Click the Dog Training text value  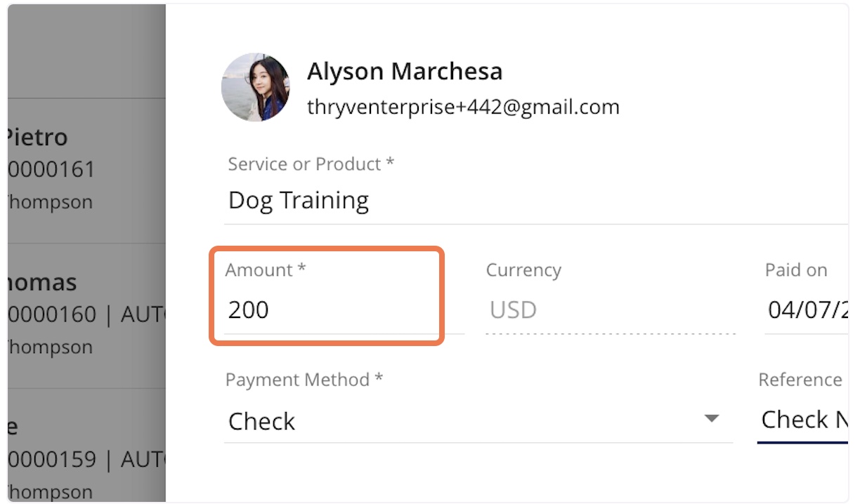click(x=299, y=201)
